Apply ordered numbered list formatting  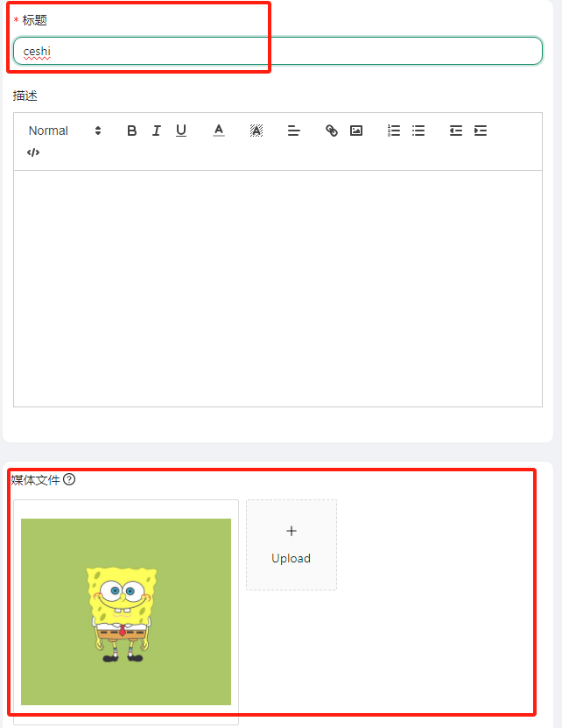[394, 131]
